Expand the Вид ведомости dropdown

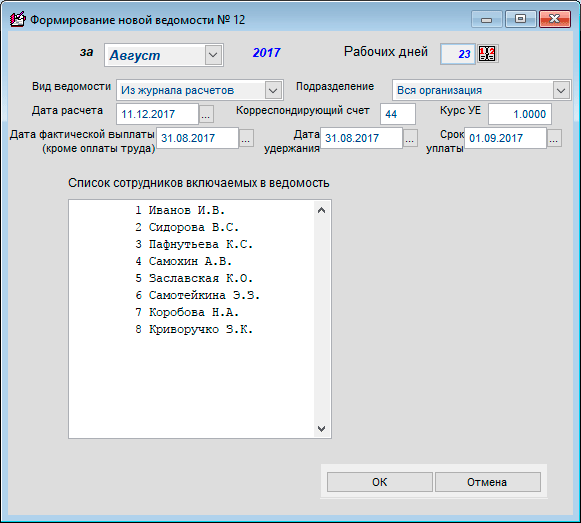pyautogui.click(x=273, y=90)
